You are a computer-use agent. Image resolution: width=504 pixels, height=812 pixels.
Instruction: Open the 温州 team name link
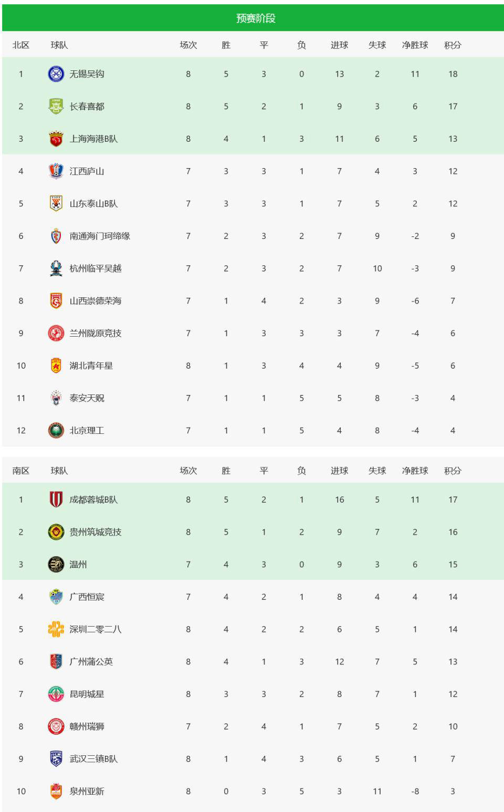(78, 565)
